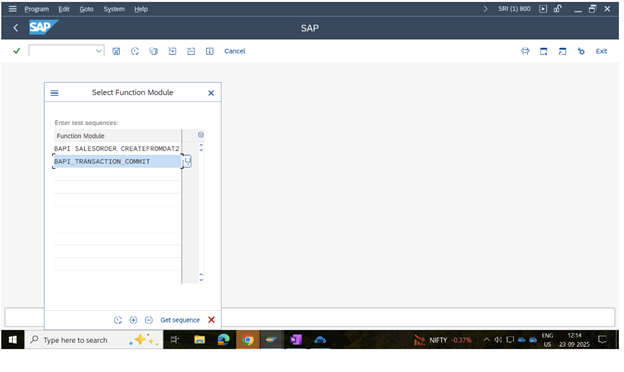Open the notification center icon
This screenshot has height=372, width=624.
603,340
